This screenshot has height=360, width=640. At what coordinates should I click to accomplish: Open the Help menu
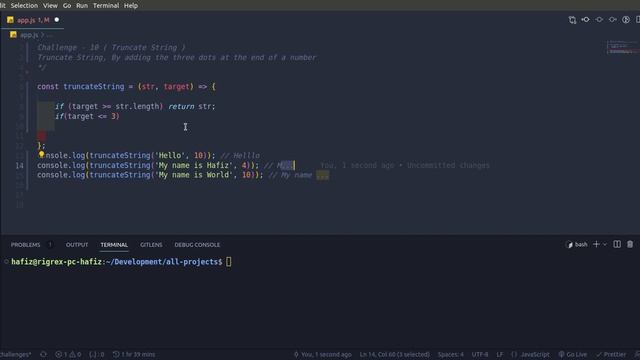pyautogui.click(x=131, y=5)
